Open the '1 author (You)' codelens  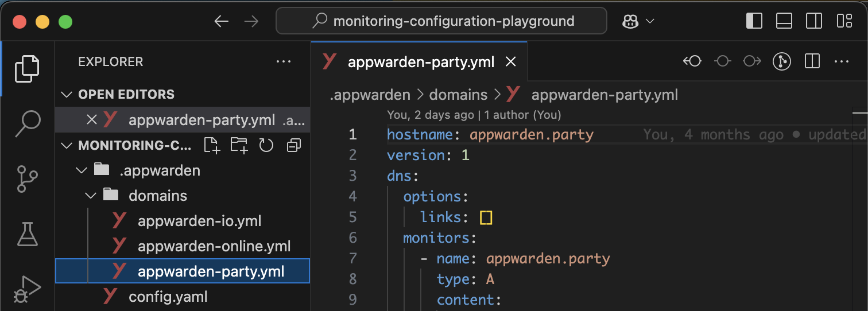pyautogui.click(x=522, y=115)
